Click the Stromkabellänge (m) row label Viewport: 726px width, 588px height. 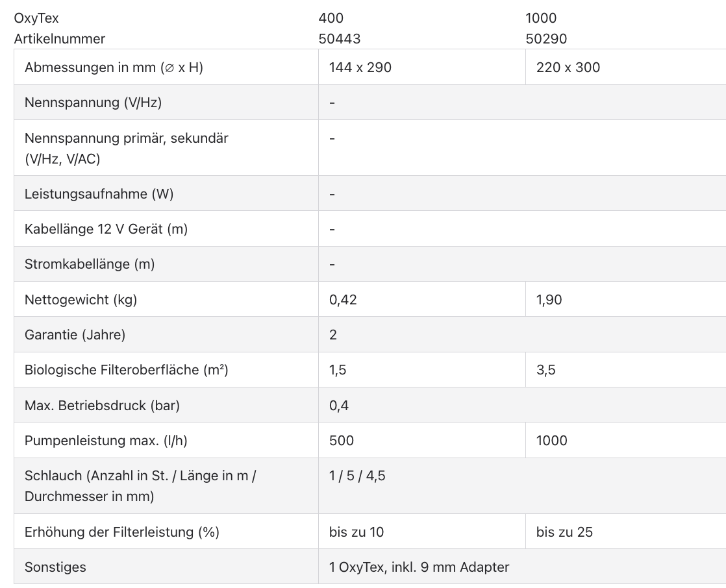click(90, 264)
